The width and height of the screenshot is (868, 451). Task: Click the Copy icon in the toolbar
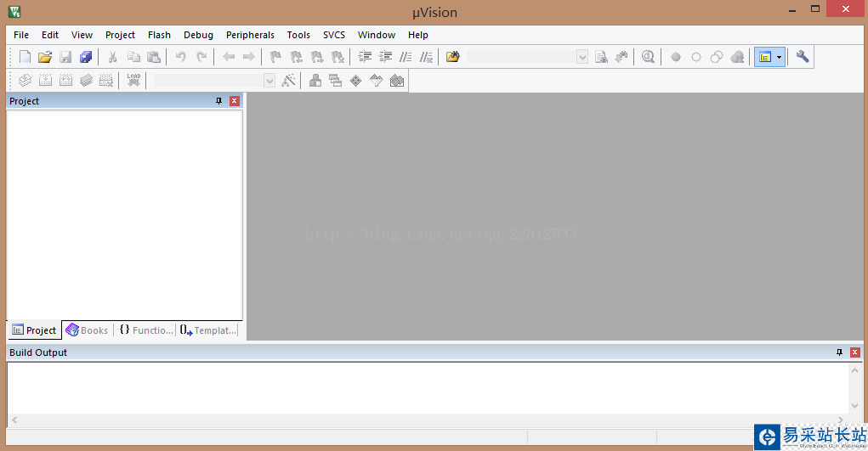coord(133,56)
